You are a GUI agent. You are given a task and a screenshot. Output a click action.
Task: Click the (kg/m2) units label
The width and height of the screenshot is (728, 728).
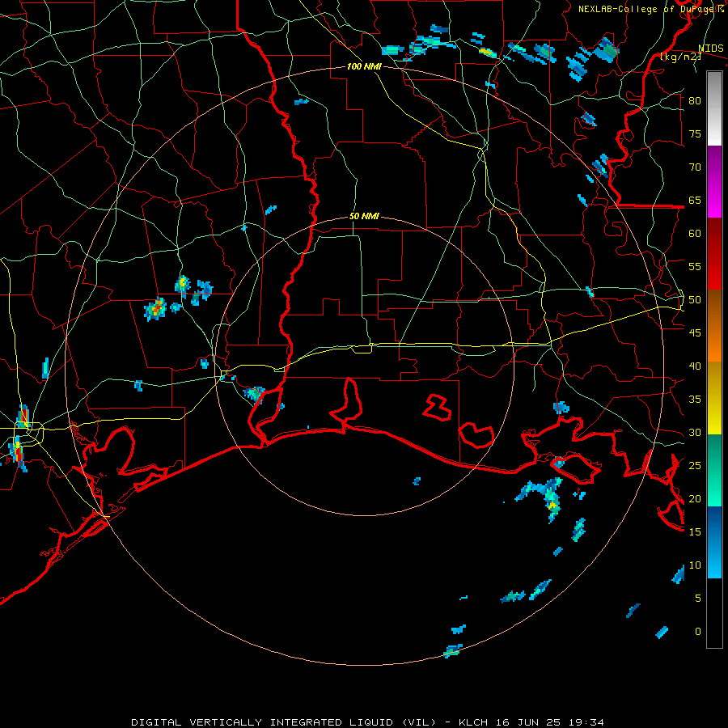coord(680,57)
